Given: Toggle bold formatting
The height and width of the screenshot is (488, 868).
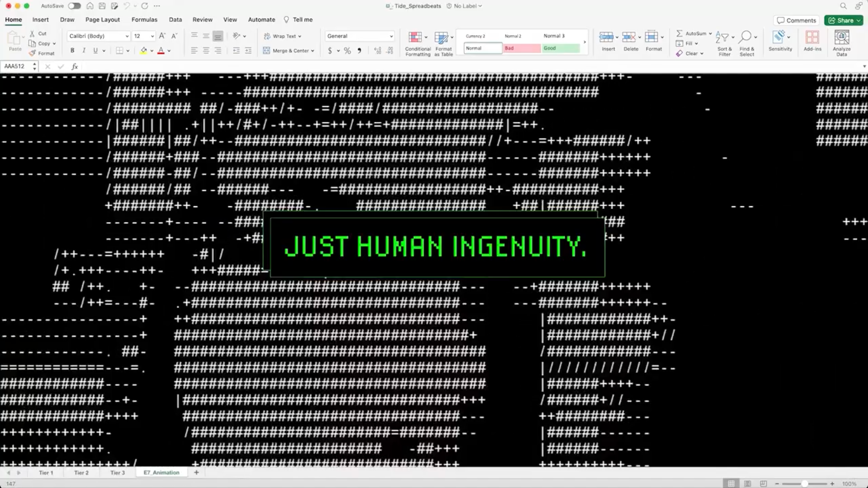Looking at the screenshot, I should [x=72, y=51].
